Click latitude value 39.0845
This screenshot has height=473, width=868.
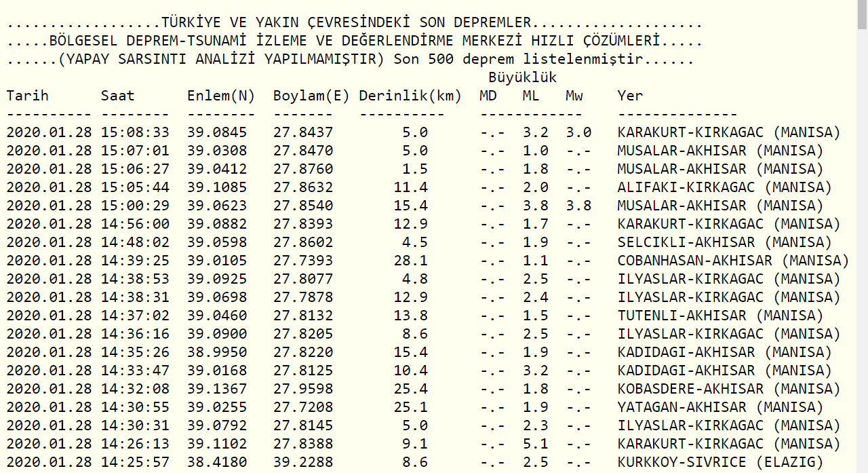[x=217, y=132]
